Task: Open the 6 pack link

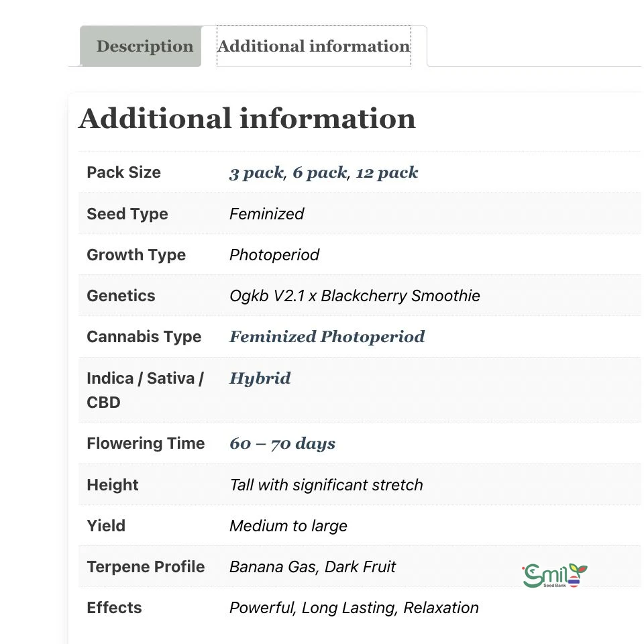Action: tap(319, 172)
